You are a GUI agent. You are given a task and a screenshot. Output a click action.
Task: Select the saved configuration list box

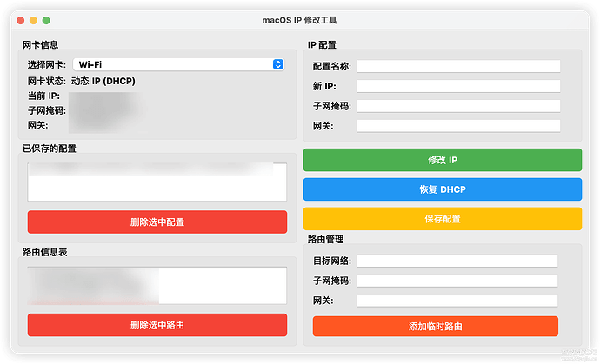(x=157, y=182)
